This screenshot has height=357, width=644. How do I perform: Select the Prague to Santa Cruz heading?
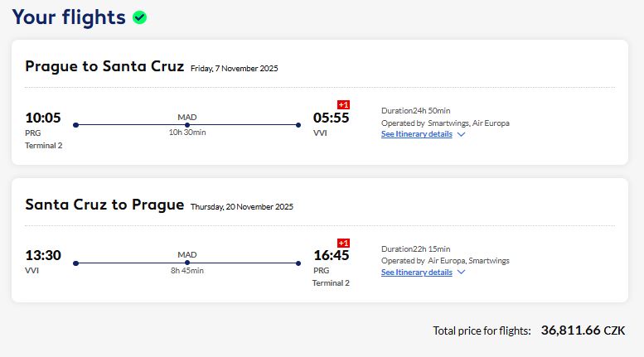click(x=104, y=66)
